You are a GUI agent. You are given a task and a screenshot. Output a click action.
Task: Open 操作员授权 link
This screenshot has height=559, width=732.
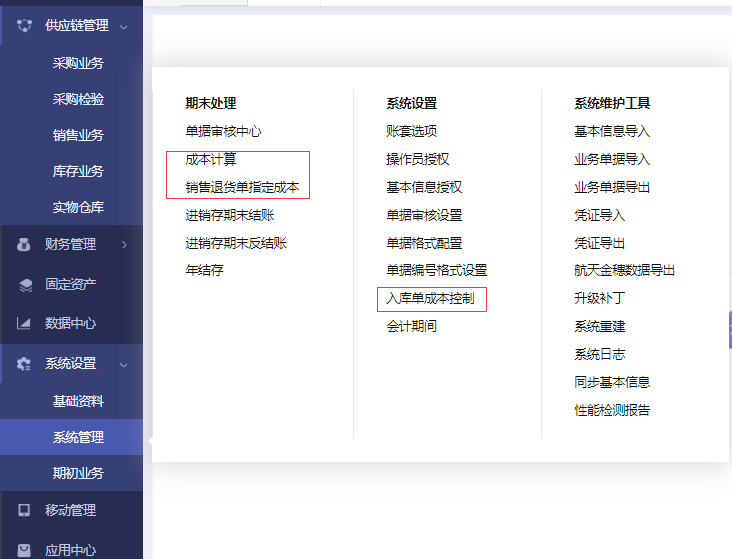tap(417, 159)
